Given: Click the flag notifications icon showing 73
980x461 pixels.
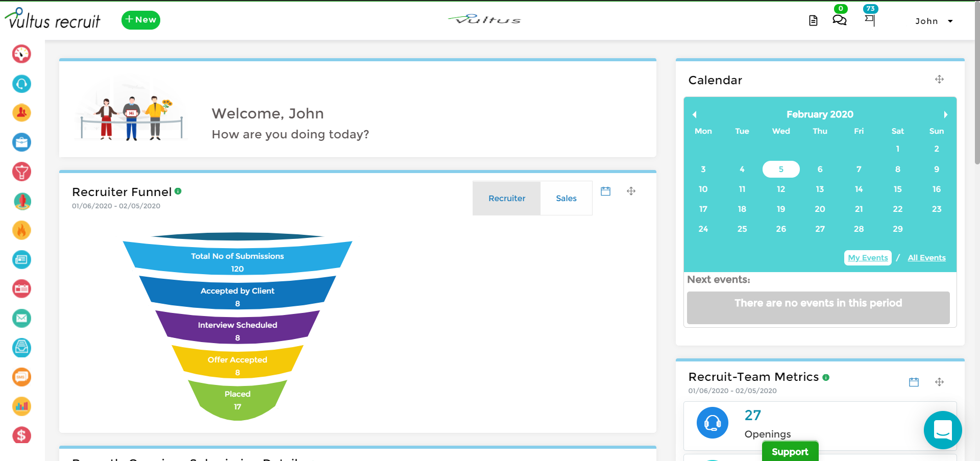Looking at the screenshot, I should click(870, 20).
